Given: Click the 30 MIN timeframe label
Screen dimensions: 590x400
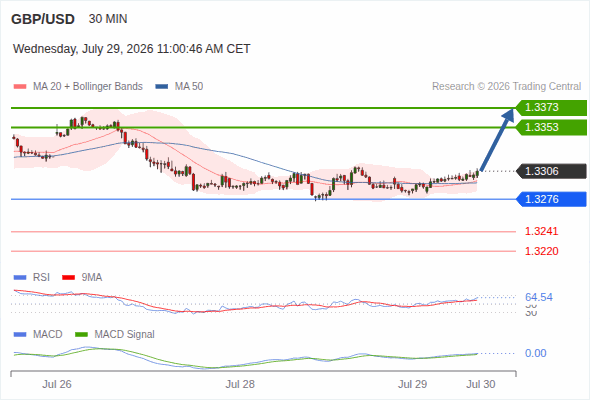Looking at the screenshot, I should coord(108,19).
